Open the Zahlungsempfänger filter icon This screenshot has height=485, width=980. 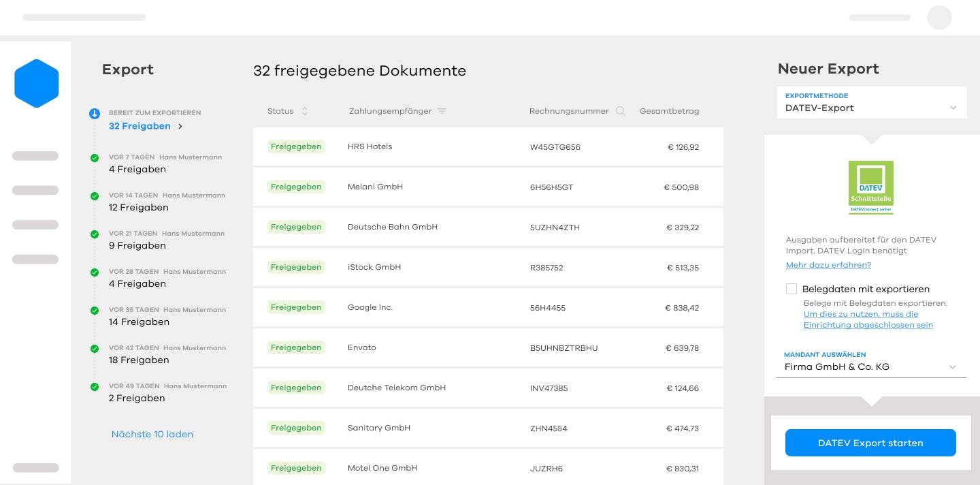pos(442,111)
